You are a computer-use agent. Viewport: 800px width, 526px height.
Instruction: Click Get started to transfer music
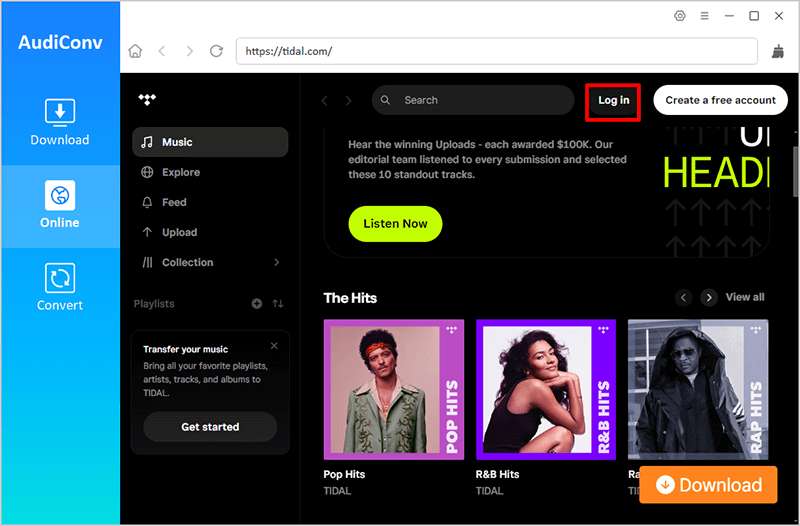tap(210, 427)
